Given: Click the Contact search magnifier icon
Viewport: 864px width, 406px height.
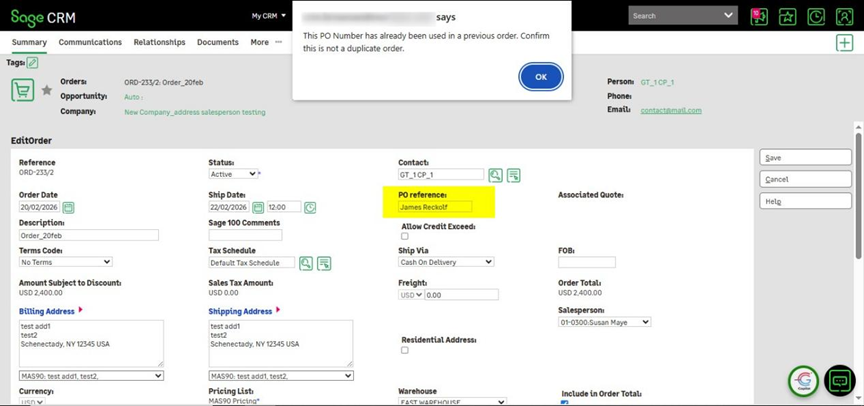Looking at the screenshot, I should [495, 175].
